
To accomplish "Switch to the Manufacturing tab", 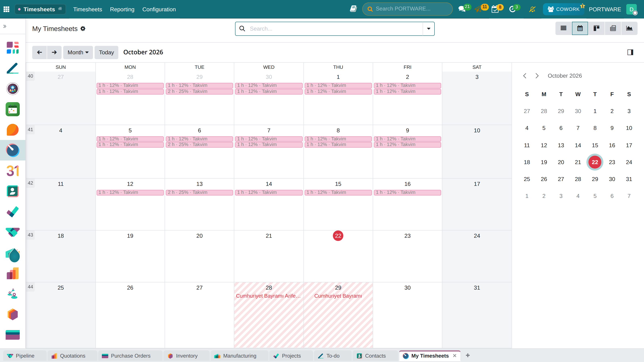I will (x=239, y=356).
